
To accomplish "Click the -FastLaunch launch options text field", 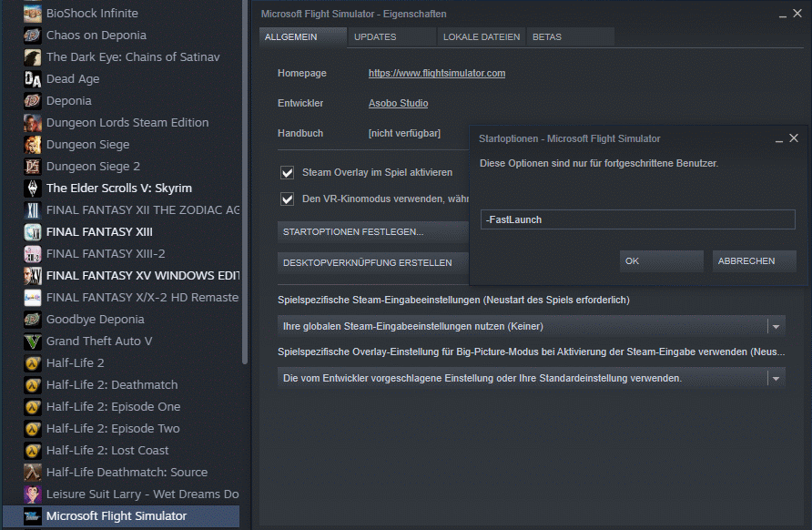I will click(x=637, y=219).
